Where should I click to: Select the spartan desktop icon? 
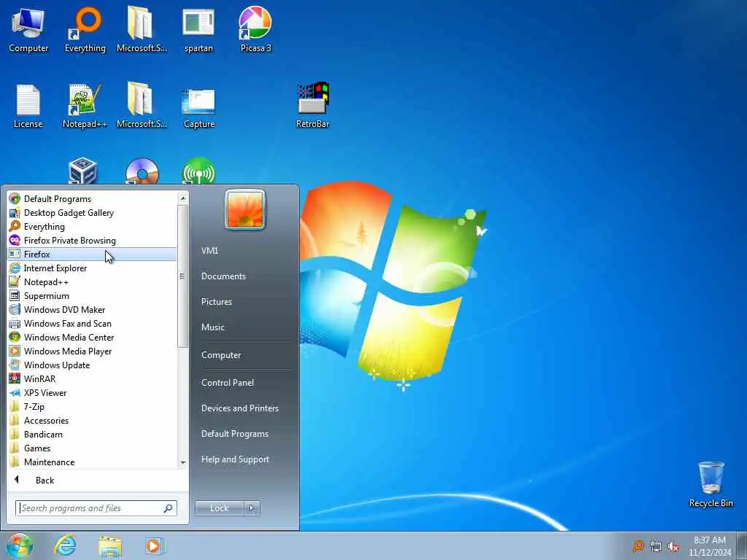[198, 29]
